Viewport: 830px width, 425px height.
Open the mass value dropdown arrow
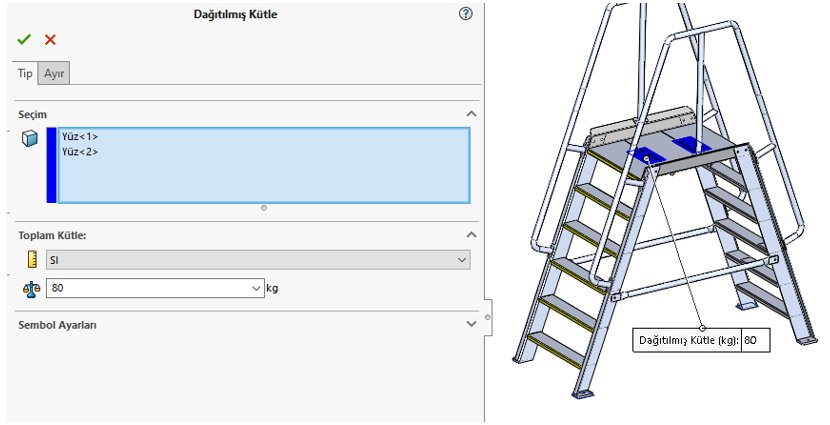click(256, 288)
